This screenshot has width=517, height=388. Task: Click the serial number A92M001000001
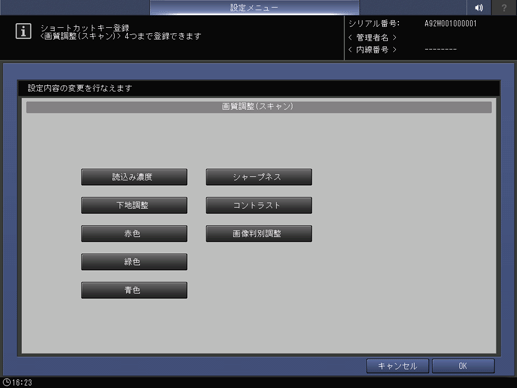(451, 24)
